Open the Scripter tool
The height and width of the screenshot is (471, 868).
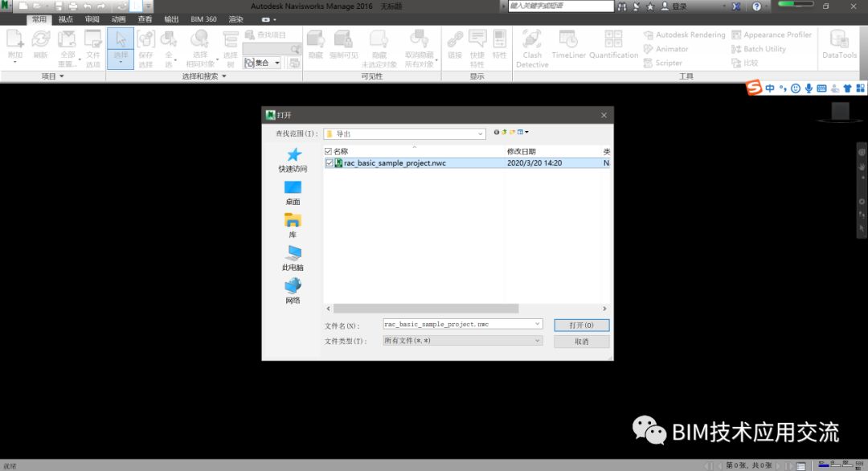tap(662, 63)
